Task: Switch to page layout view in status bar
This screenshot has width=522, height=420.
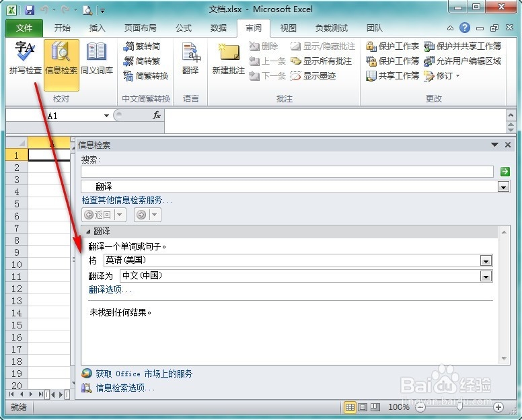Action: [363, 407]
